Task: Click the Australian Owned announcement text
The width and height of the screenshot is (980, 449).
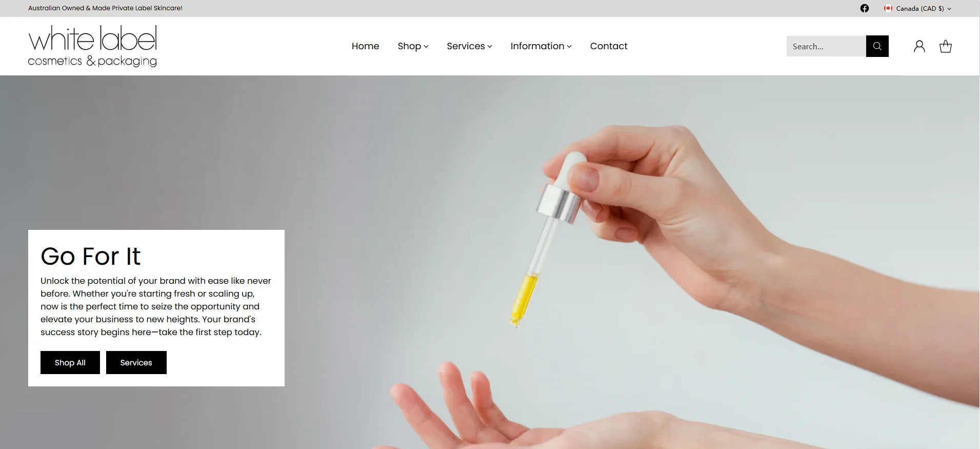Action: (x=105, y=8)
